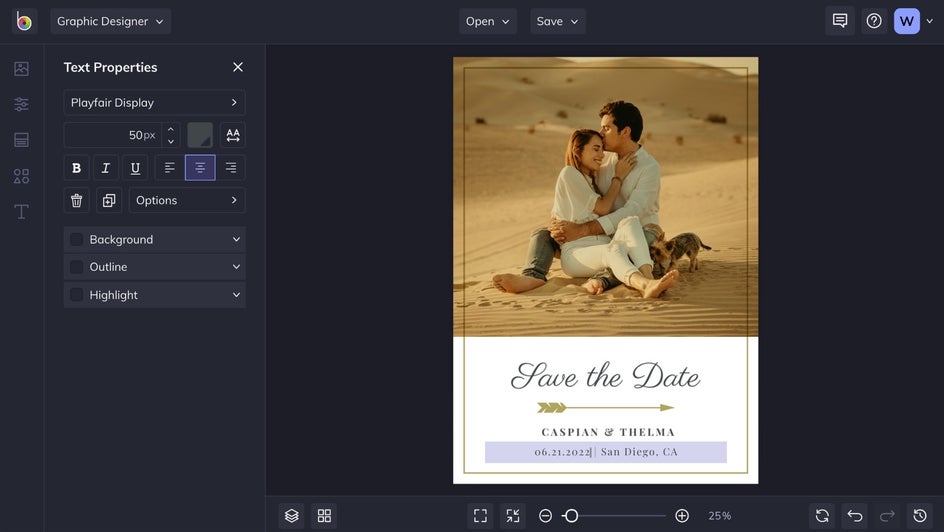The width and height of the screenshot is (944, 532).
Task: Enable the Outline checkbox
Action: (77, 267)
